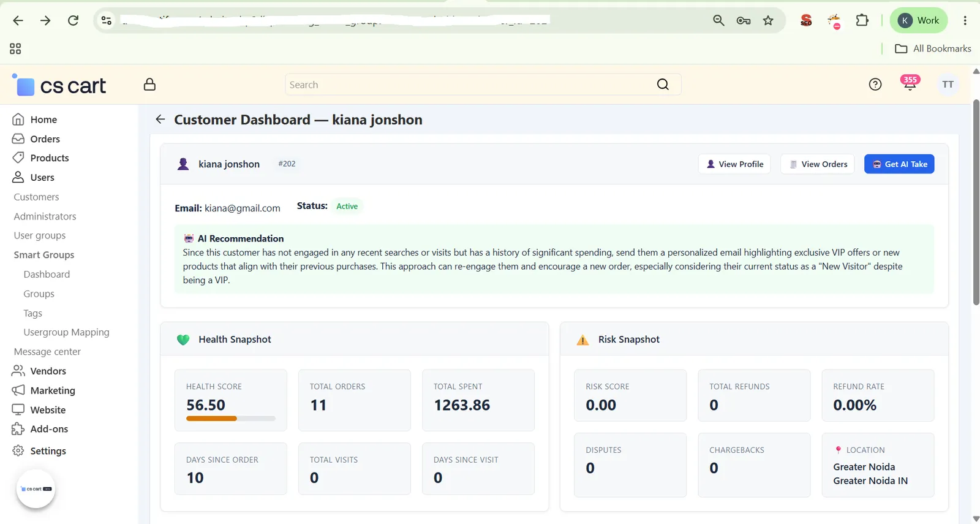Open Chrome's three-dot menu
Image resolution: width=980 pixels, height=524 pixels.
pos(965,21)
